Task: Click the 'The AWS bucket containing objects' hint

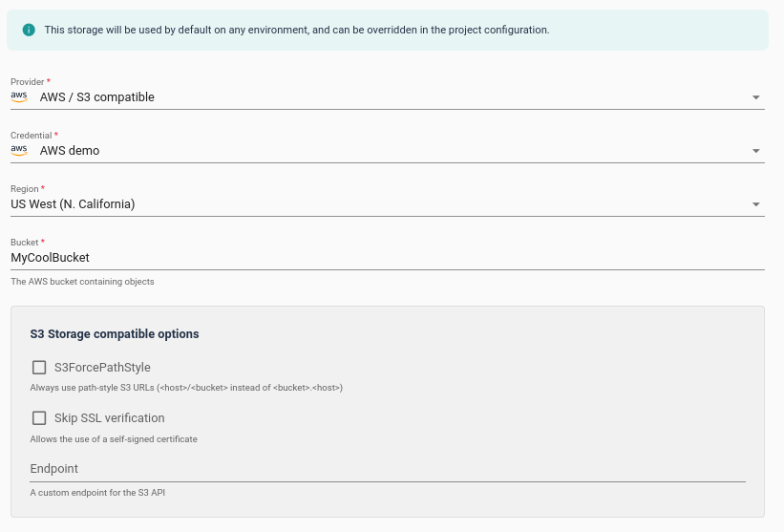Action: 82,282
